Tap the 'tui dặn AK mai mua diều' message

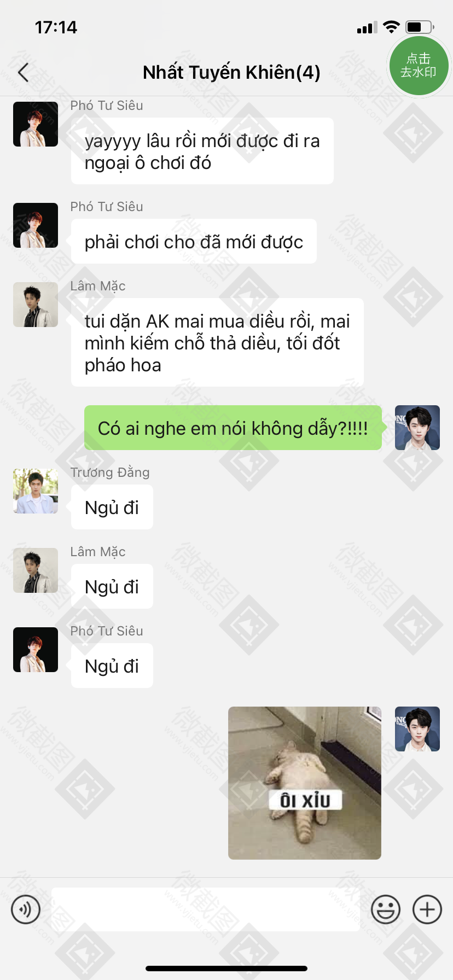217,342
